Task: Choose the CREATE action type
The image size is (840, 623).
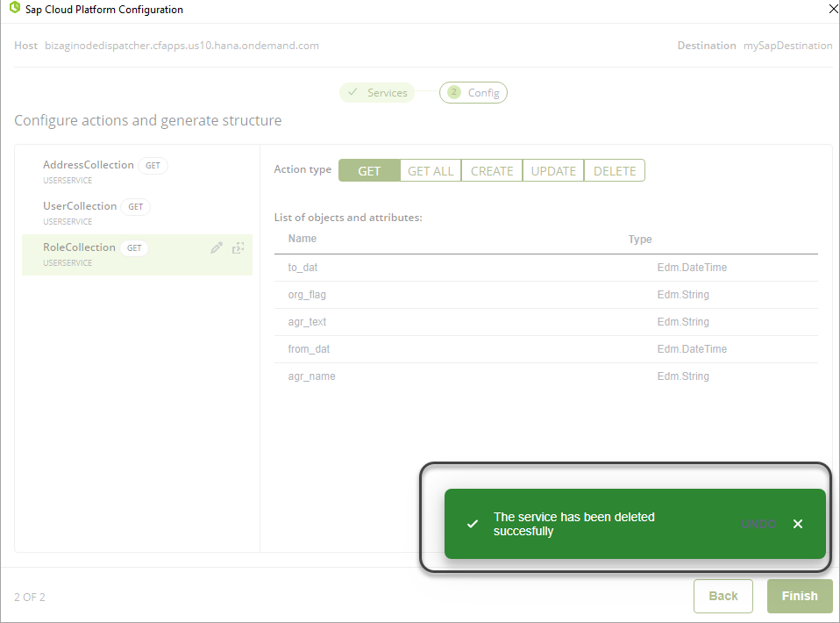Action: click(492, 171)
